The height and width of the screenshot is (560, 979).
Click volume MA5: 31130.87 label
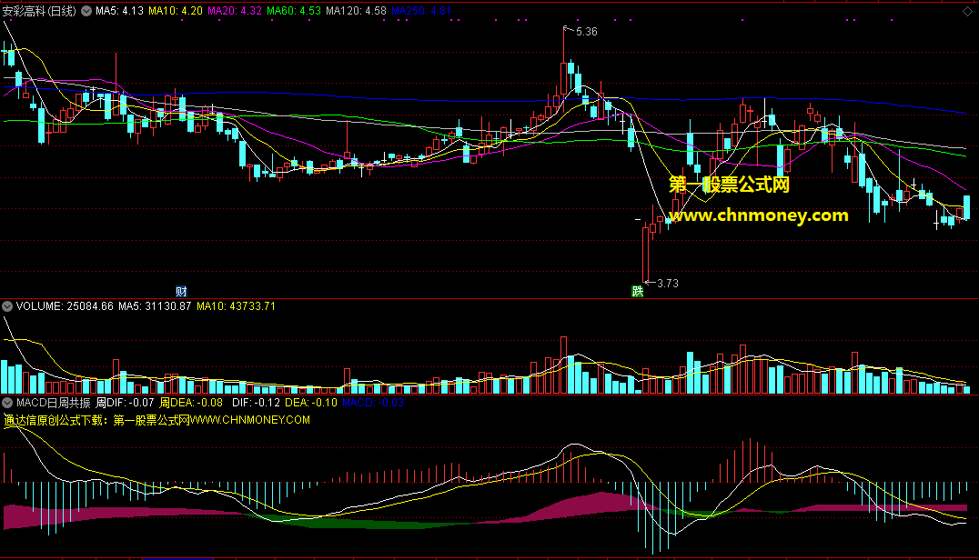click(155, 306)
